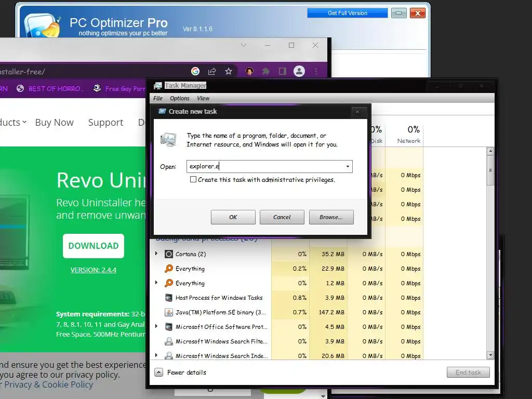Confirm the new task with OK
The height and width of the screenshot is (399, 532).
[x=233, y=217]
